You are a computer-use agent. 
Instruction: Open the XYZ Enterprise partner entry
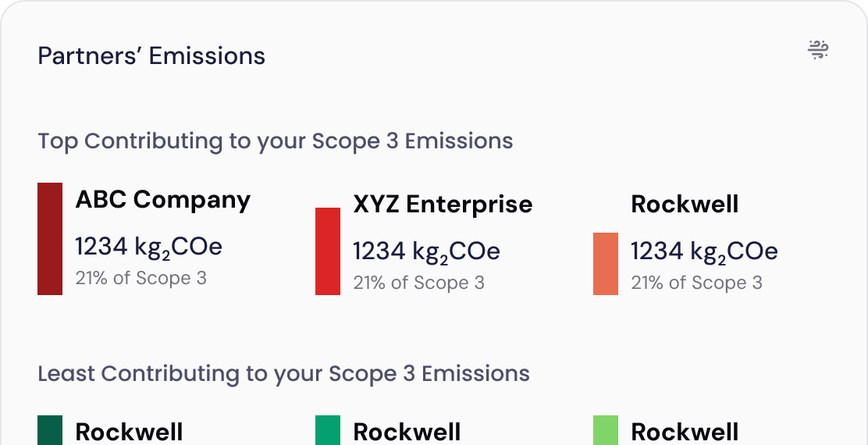443,205
